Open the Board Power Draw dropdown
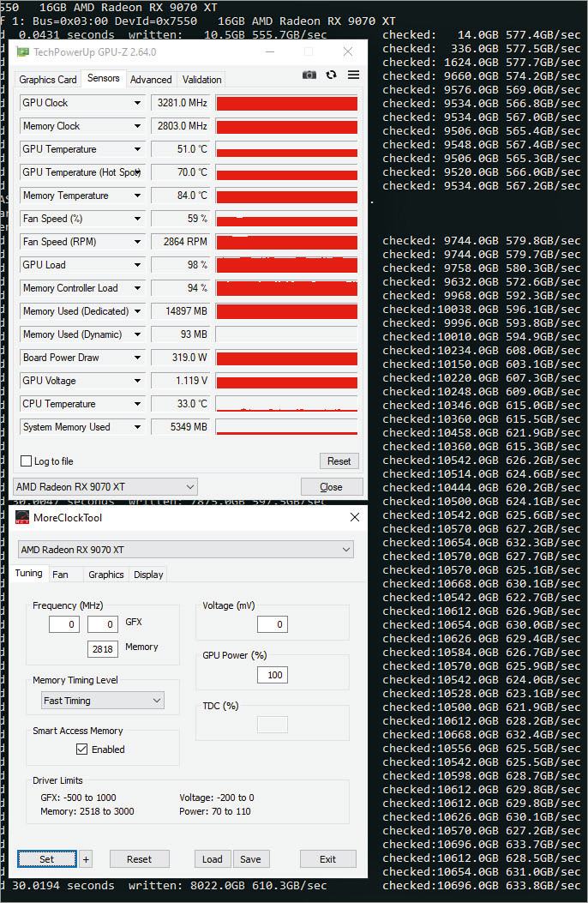Image resolution: width=588 pixels, height=903 pixels. point(137,358)
